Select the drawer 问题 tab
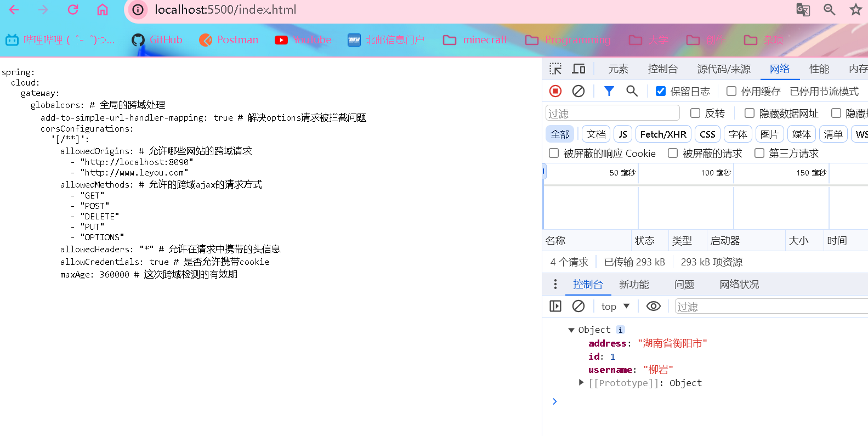The width and height of the screenshot is (868, 436). tap(684, 284)
